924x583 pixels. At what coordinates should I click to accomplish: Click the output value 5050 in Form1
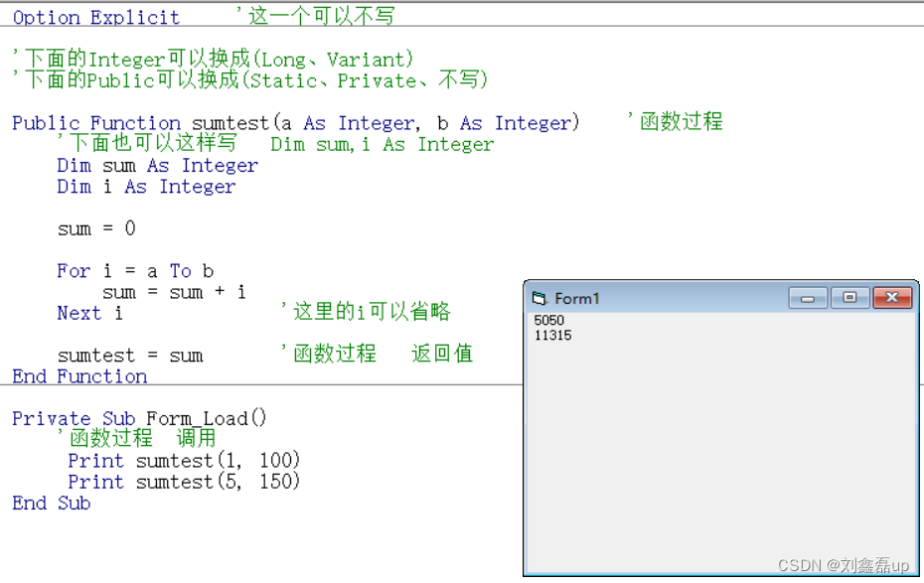tap(549, 321)
